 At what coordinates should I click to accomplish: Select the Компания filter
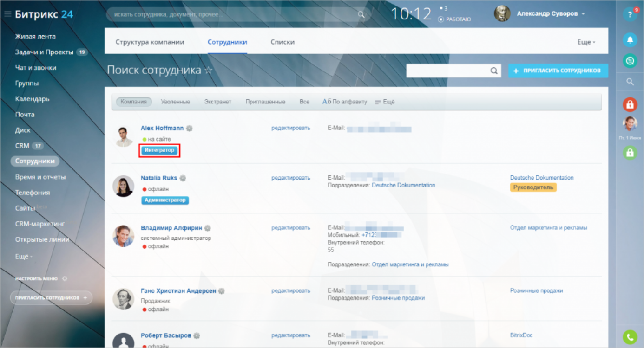pos(134,102)
